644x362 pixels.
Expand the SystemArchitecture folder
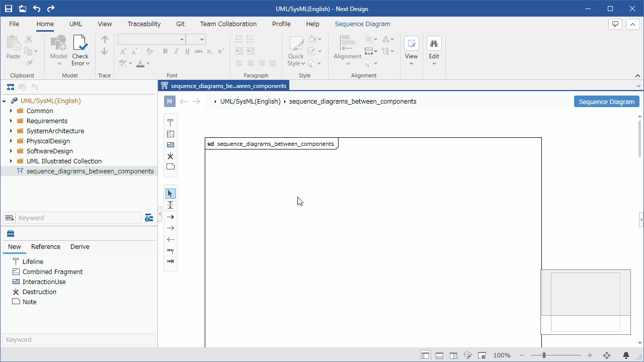(11, 131)
